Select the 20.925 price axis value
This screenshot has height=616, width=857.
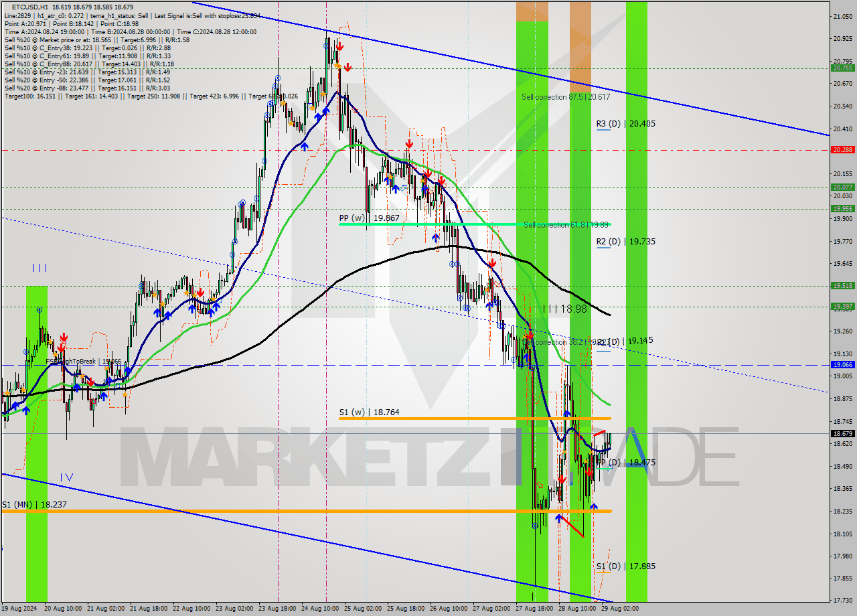pos(842,38)
